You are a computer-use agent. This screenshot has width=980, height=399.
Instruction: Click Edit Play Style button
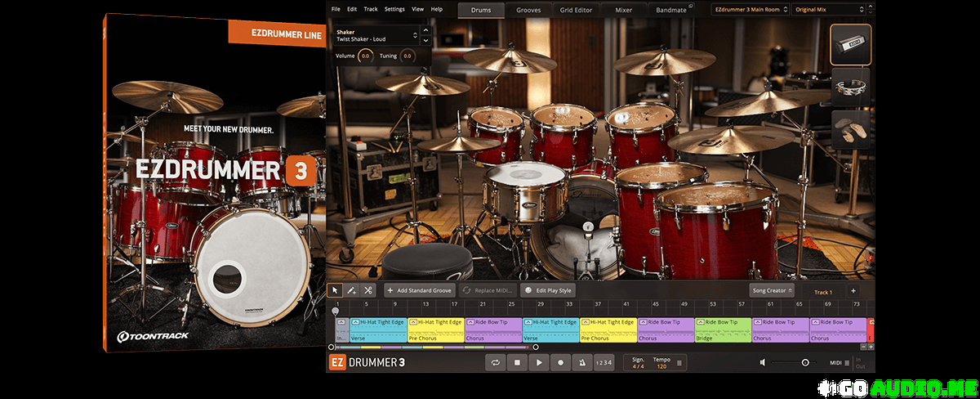549,290
